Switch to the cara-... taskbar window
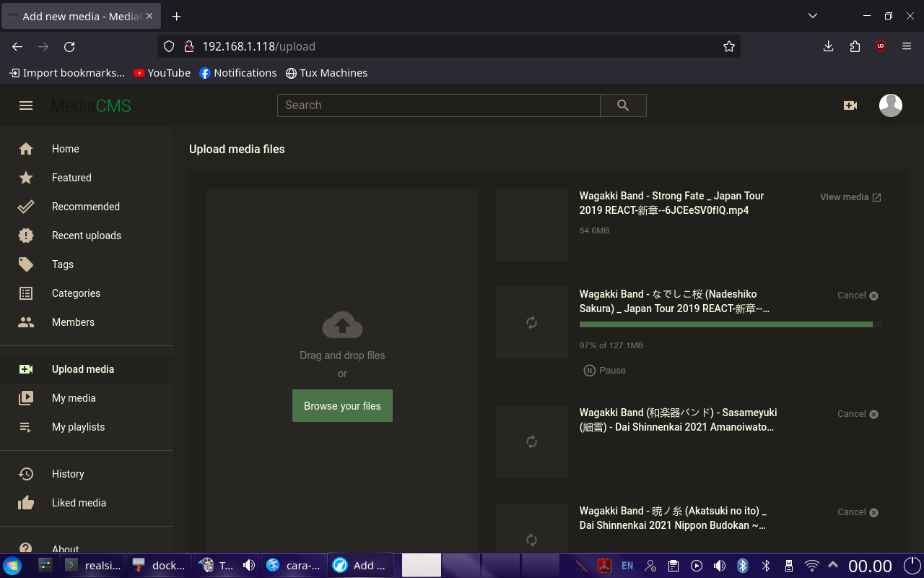Viewport: 924px width, 578px height. 294,566
